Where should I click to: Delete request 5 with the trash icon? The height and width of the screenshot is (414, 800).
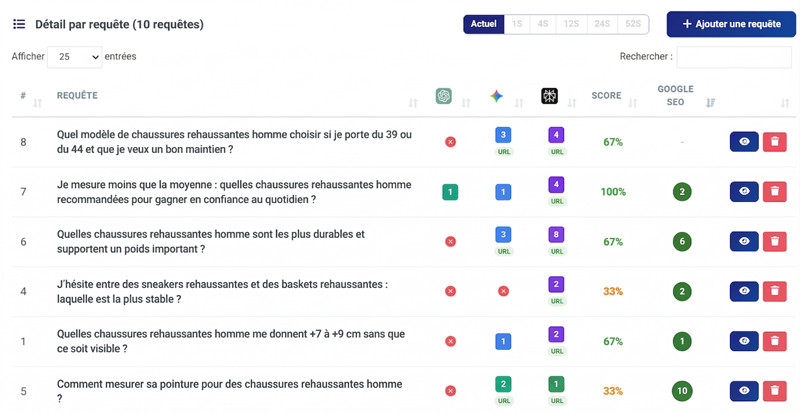[774, 391]
